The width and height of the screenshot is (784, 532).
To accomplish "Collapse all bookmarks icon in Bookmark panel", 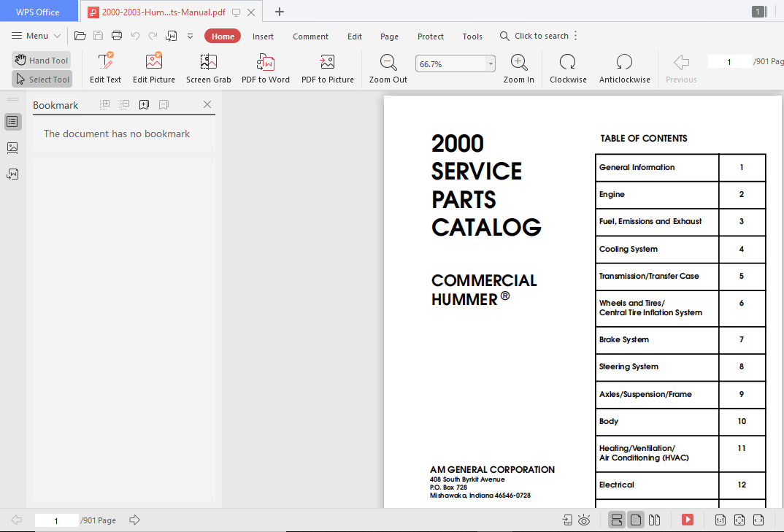I will (125, 104).
